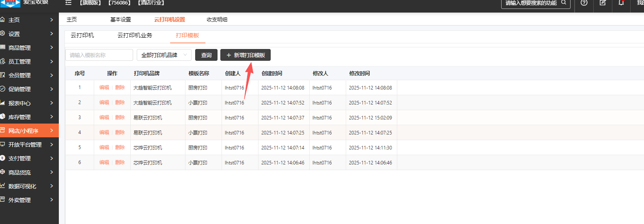Image resolution: width=644 pixels, height=224 pixels.
Task: Open the edit note icon in header
Action: click(x=603, y=3)
